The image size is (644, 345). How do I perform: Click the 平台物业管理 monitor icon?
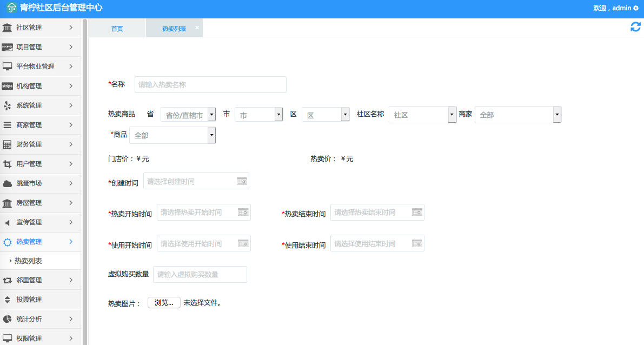pos(7,66)
